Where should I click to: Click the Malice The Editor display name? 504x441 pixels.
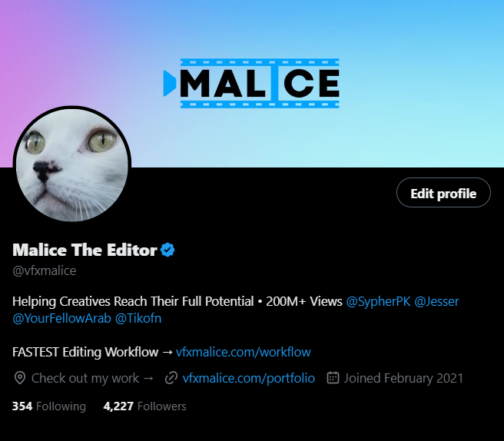(85, 250)
